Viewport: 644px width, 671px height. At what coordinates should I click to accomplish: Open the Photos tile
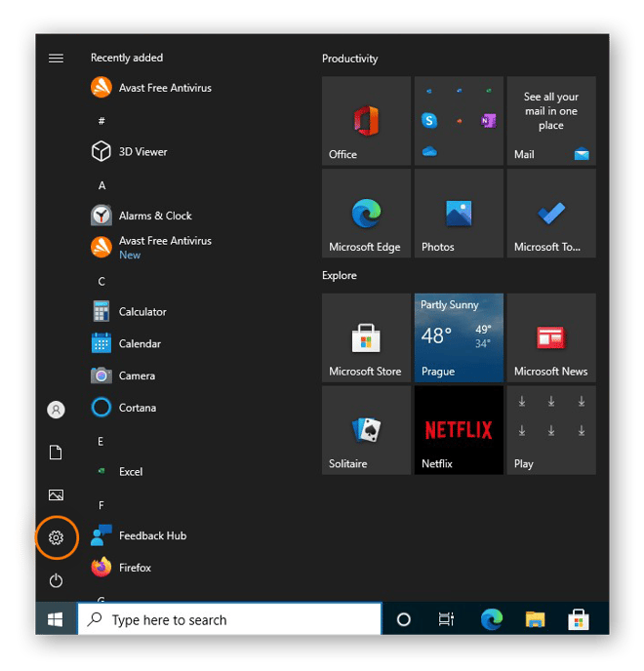[459, 214]
